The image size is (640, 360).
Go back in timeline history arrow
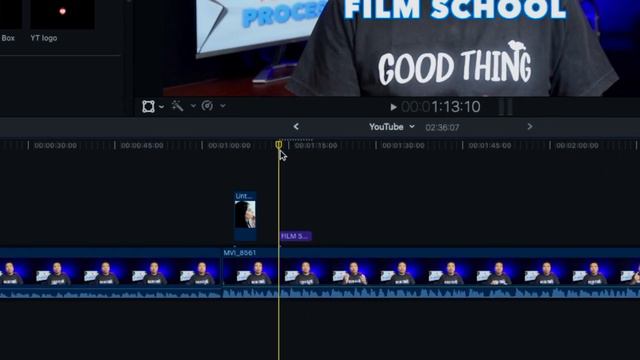coord(296,127)
